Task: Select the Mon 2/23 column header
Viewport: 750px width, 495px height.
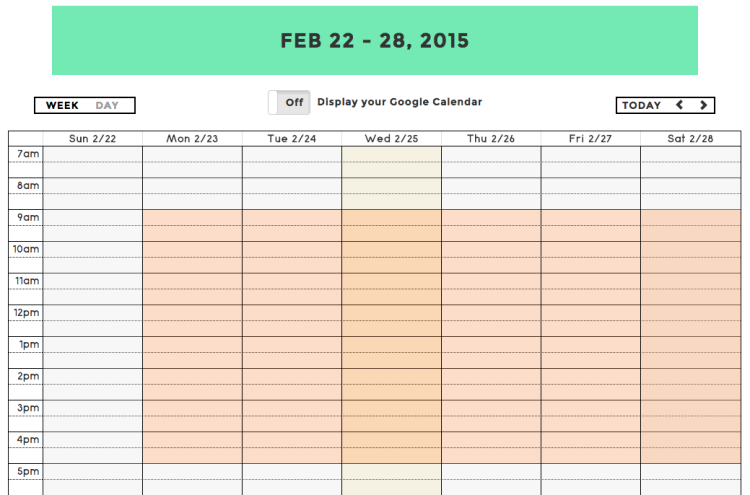Action: pyautogui.click(x=192, y=139)
